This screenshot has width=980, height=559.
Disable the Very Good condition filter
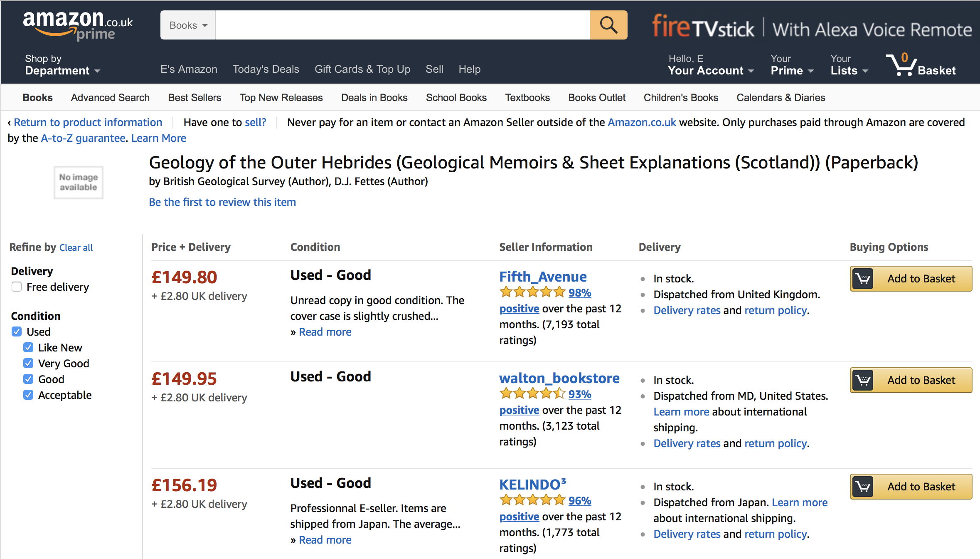(x=28, y=363)
